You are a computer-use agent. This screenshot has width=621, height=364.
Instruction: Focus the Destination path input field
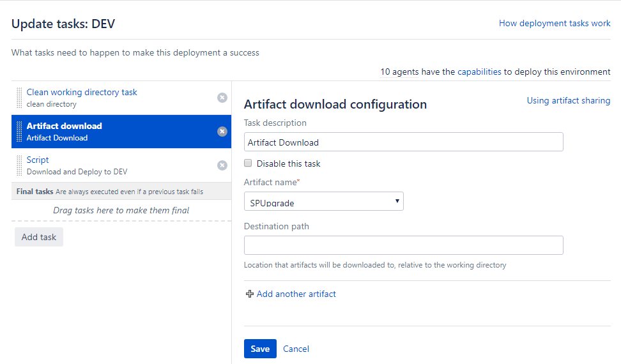click(x=404, y=245)
